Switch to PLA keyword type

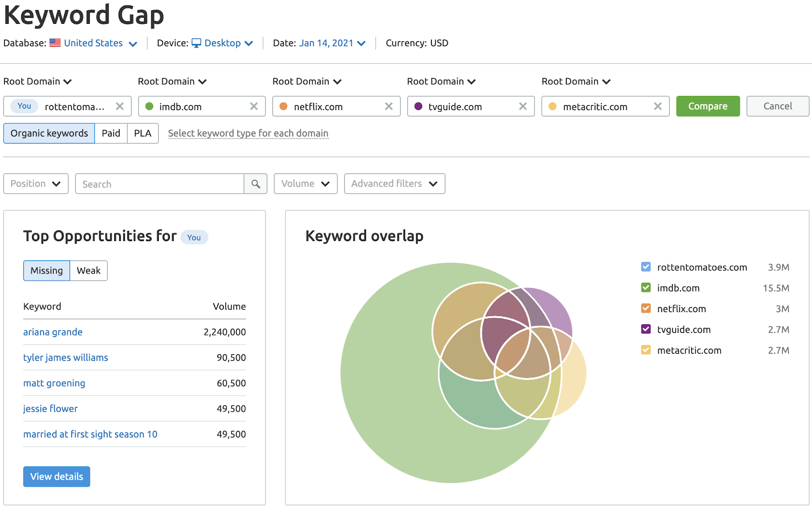pyautogui.click(x=143, y=133)
